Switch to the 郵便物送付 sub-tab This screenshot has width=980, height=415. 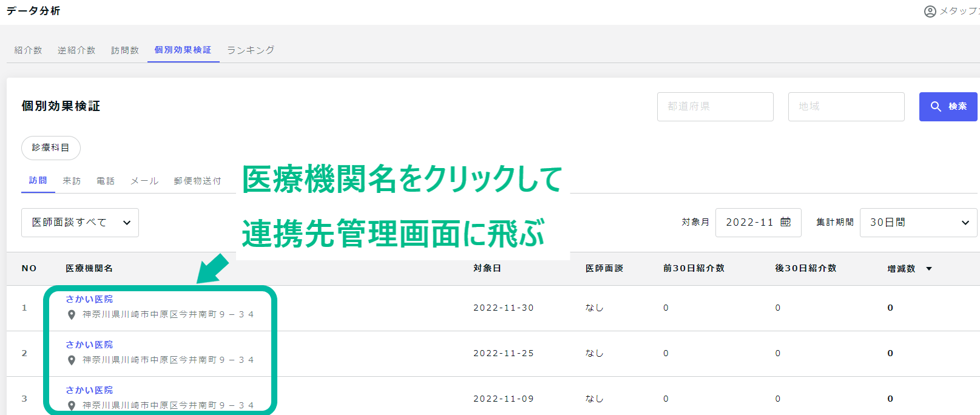[197, 181]
